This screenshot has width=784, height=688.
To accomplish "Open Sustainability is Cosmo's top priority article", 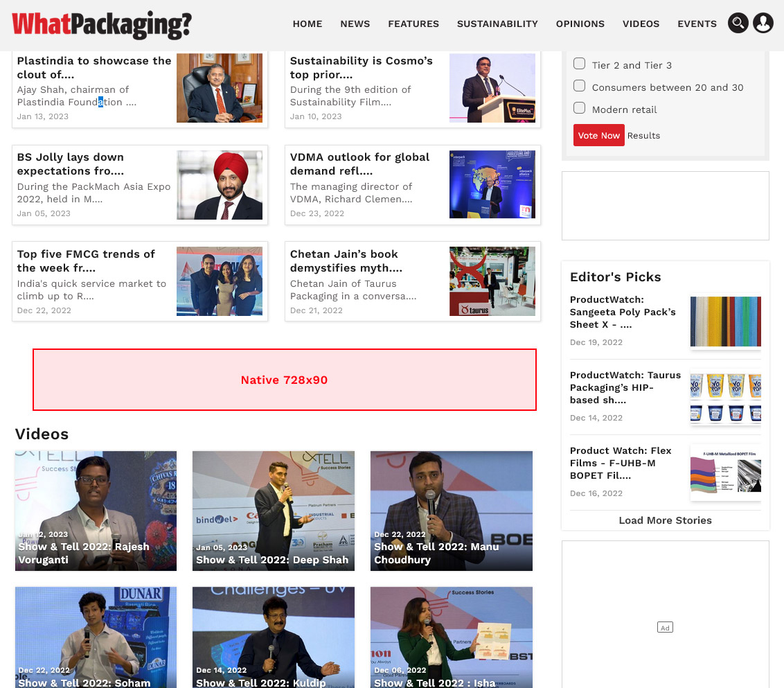I will click(x=361, y=67).
